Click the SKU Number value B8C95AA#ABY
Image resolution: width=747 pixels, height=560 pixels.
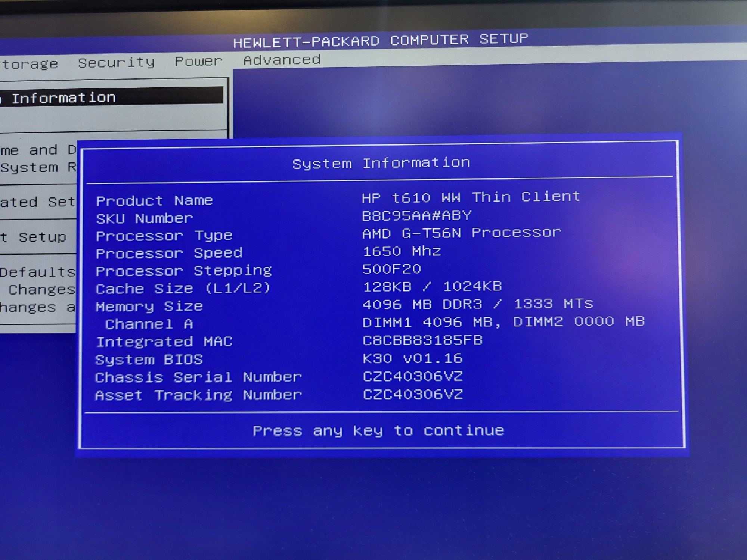(x=416, y=215)
